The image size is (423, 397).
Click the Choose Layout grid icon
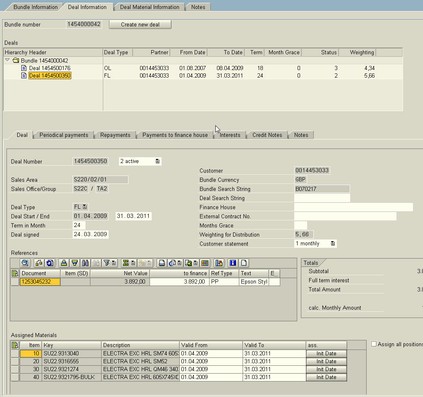(x=205, y=263)
